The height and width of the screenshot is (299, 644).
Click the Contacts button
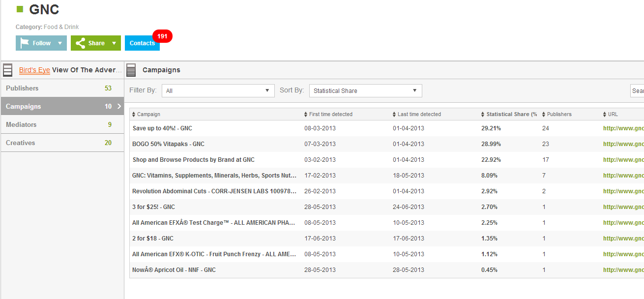point(142,43)
